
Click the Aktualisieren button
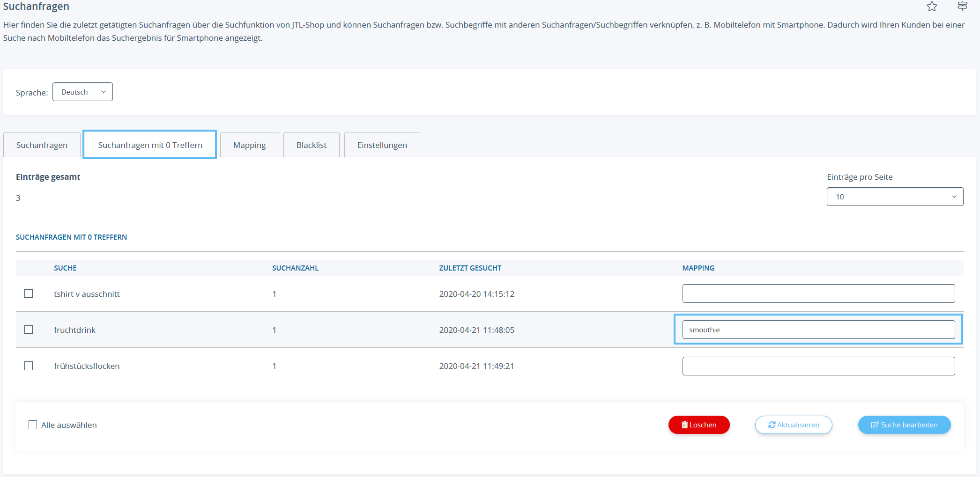[x=793, y=425]
